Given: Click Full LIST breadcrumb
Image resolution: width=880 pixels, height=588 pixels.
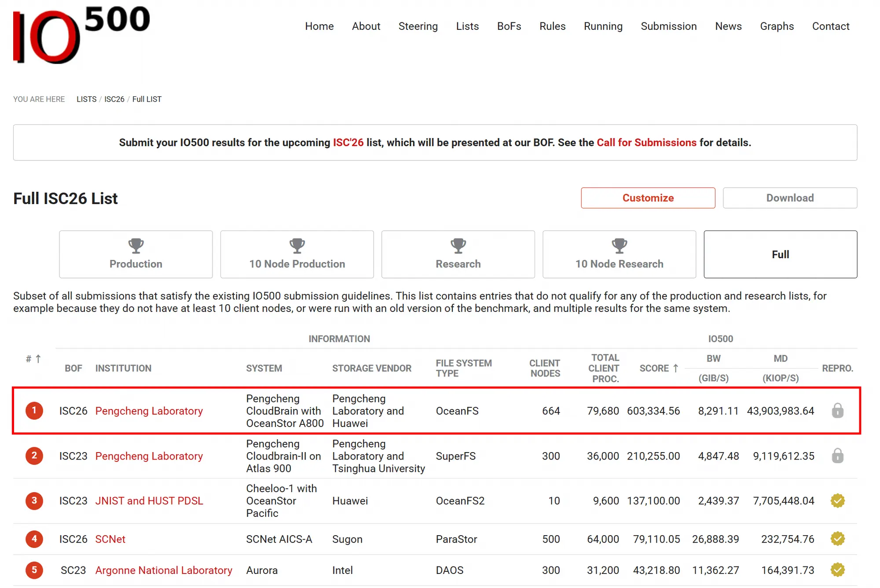Looking at the screenshot, I should 147,99.
